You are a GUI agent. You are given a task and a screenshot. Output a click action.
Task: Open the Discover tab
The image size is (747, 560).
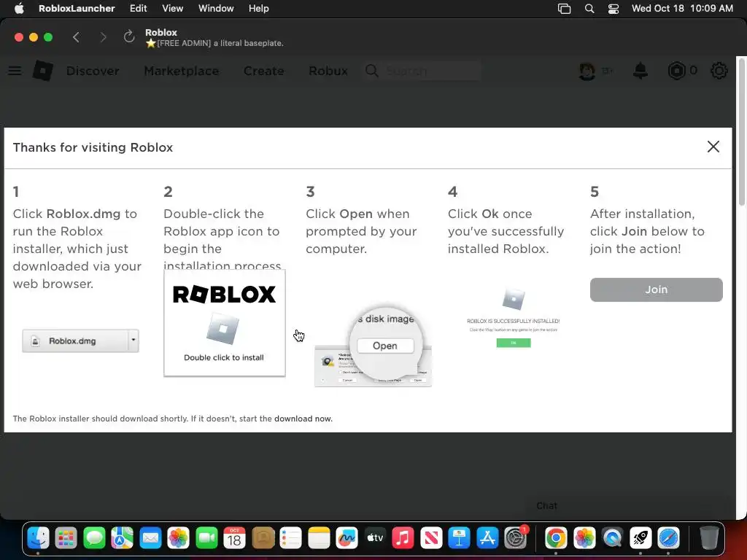click(93, 71)
